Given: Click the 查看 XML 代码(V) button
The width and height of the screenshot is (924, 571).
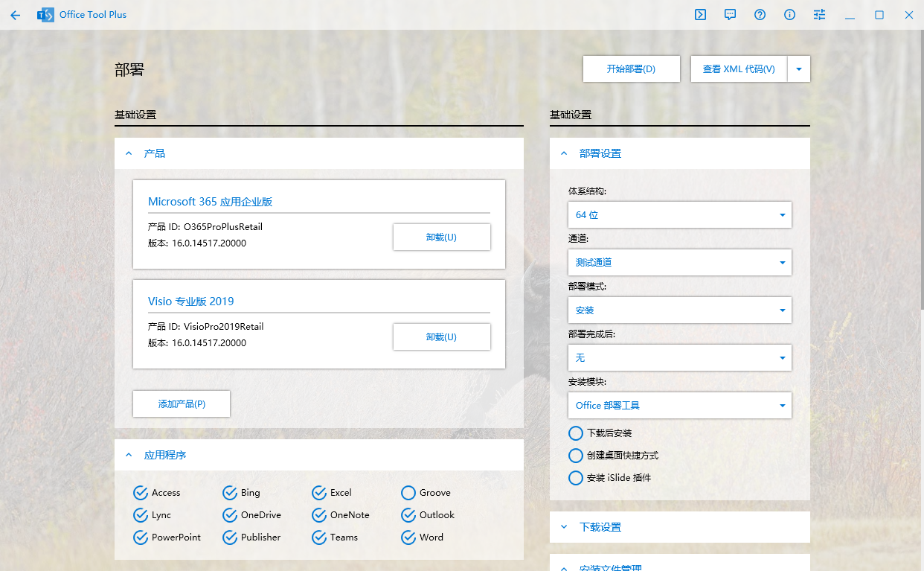Looking at the screenshot, I should [x=739, y=68].
